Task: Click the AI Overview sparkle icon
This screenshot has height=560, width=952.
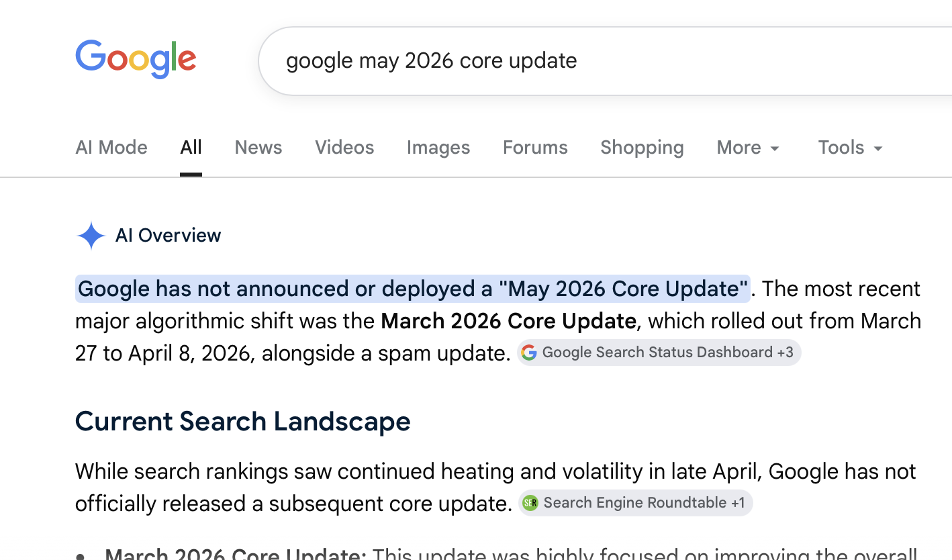Action: coord(91,236)
